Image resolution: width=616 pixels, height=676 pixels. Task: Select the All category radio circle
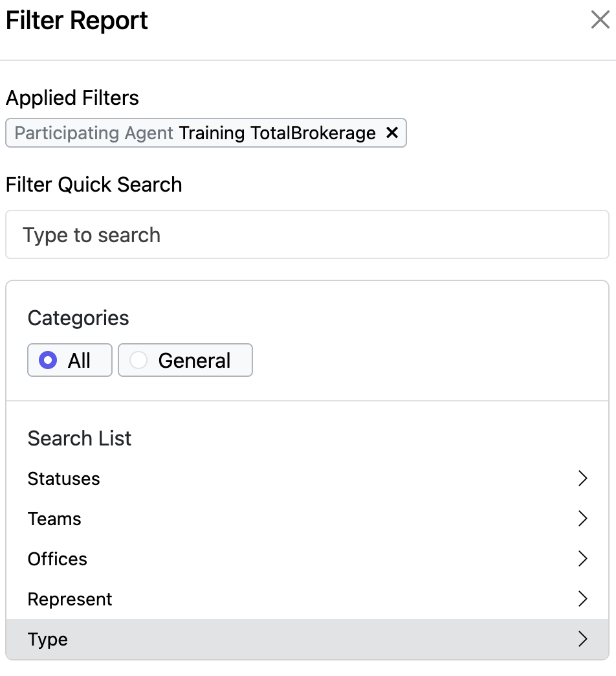pyautogui.click(x=48, y=360)
